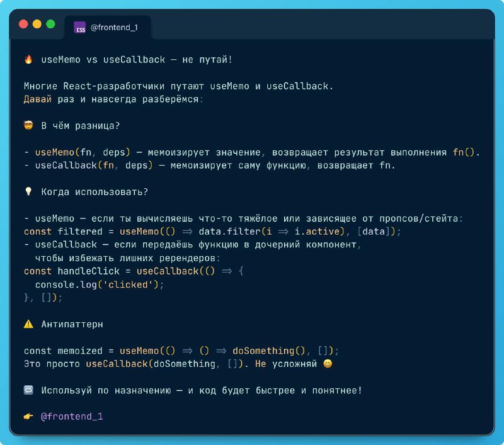Click the code line starting "const handleClick = useCallback"
The width and height of the screenshot is (504, 445).
tap(134, 271)
